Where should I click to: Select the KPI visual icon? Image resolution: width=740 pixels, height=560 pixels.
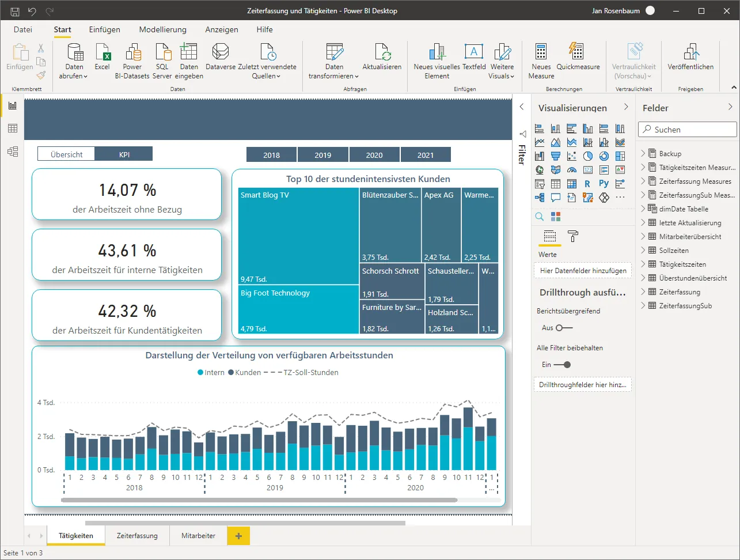(620, 170)
